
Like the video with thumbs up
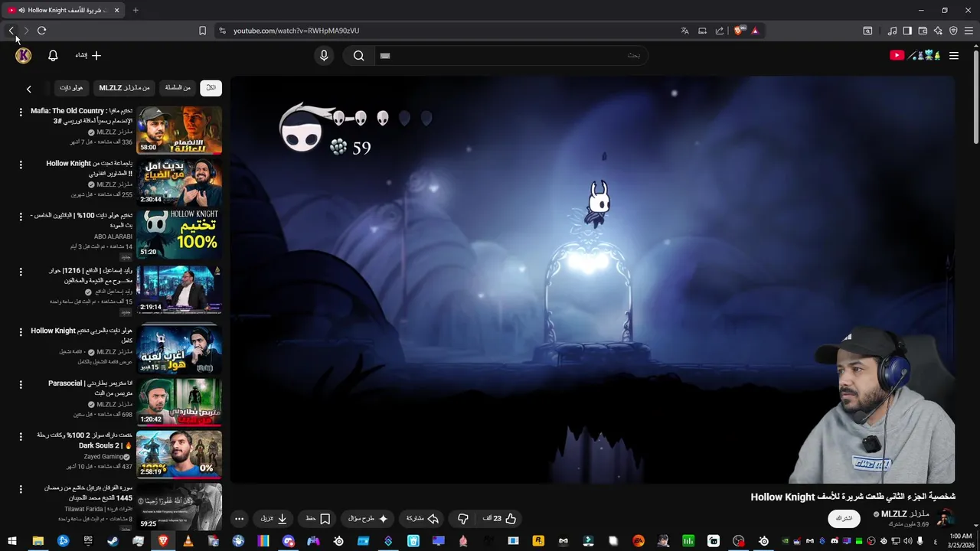click(500, 519)
